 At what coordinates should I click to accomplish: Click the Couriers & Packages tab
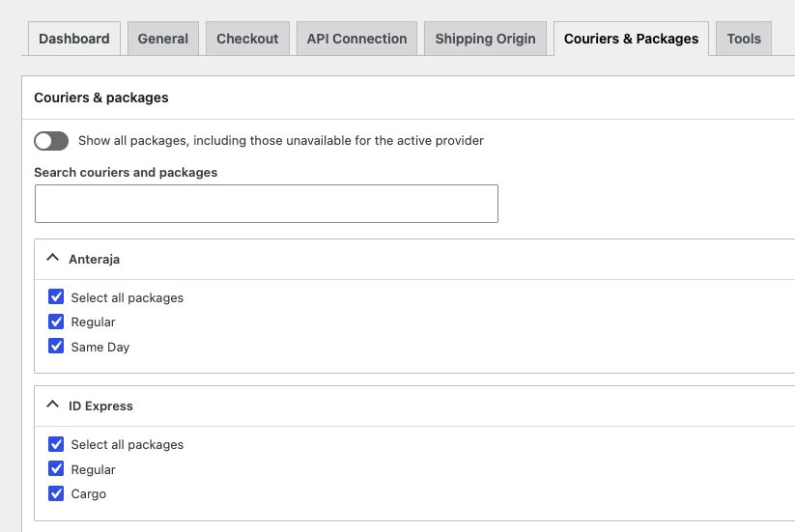coord(631,39)
